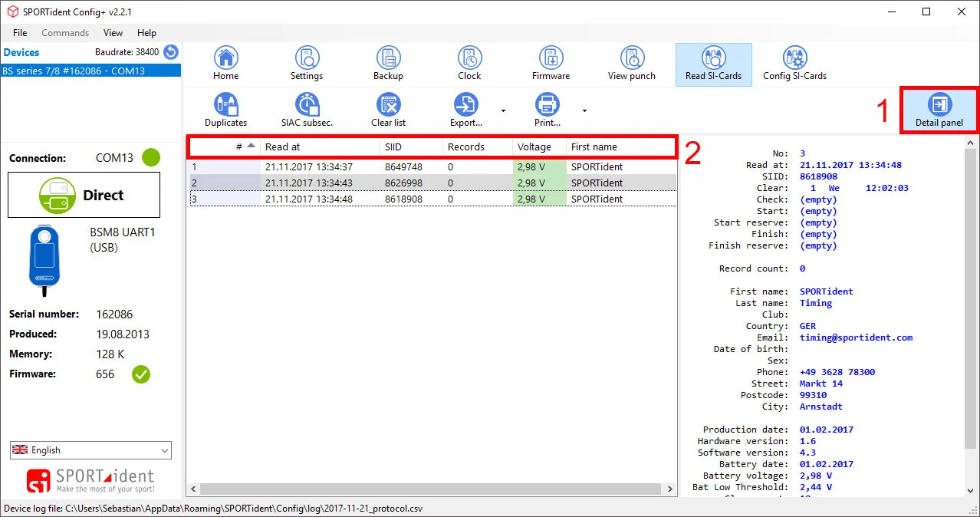The width and height of the screenshot is (980, 517).
Task: Click the City value Arnstadt
Action: coord(821,407)
